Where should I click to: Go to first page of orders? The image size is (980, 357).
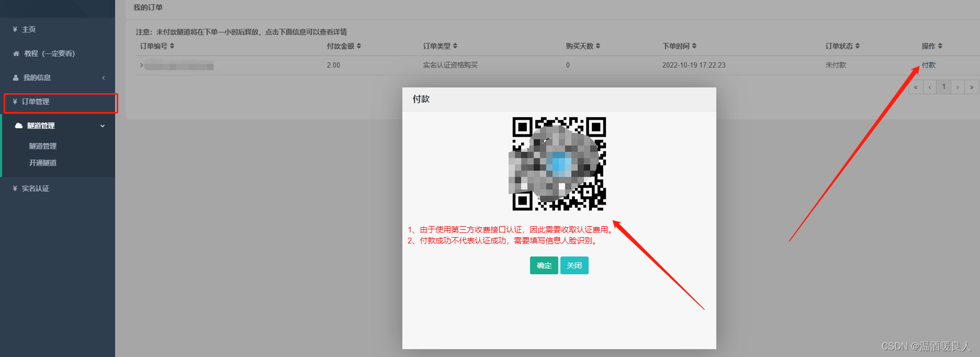(916, 87)
